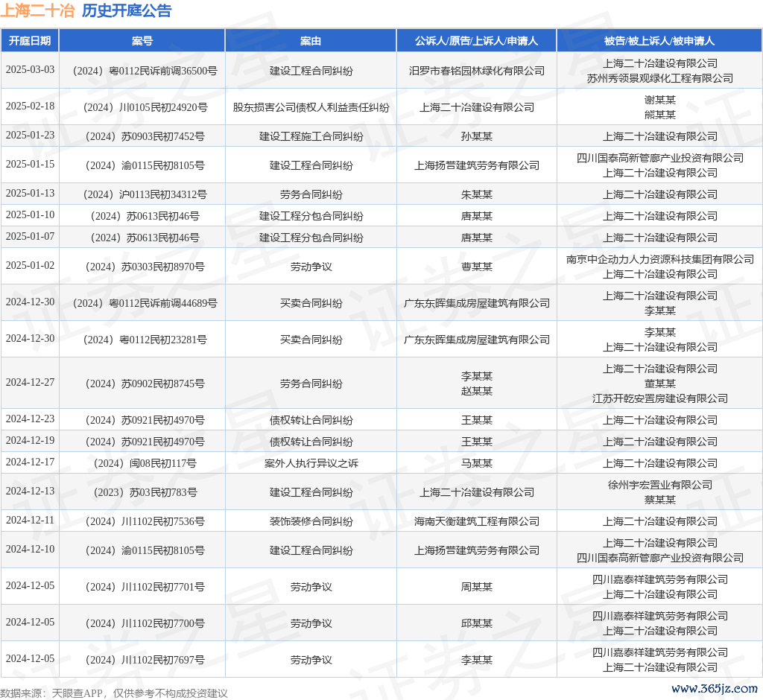Open the www.365jz.com site link
763x700 pixels.
point(715,689)
